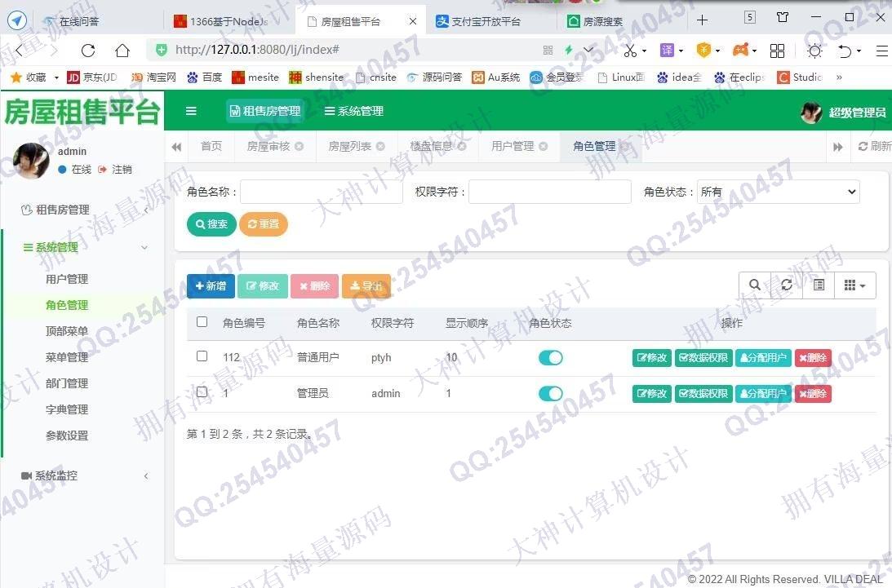The image size is (892, 588).
Task: Open 参数设置 in sidebar
Action: click(x=67, y=435)
